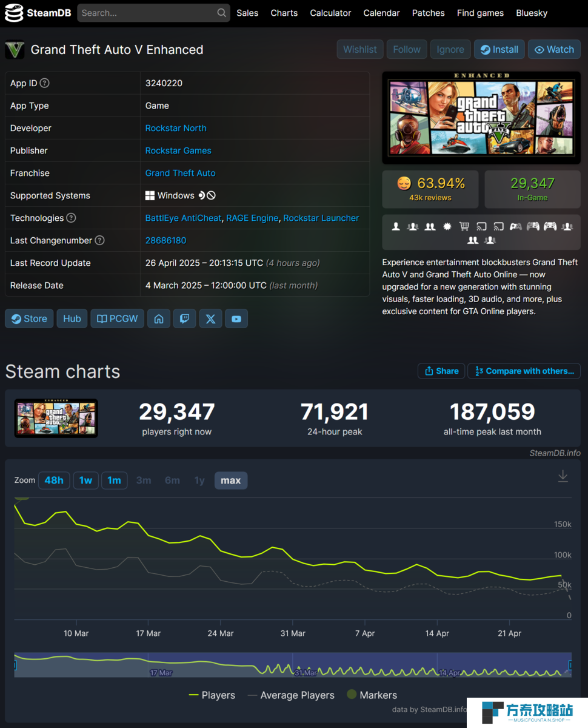The width and height of the screenshot is (588, 728).
Task: Open the Sales menu item
Action: tap(247, 13)
